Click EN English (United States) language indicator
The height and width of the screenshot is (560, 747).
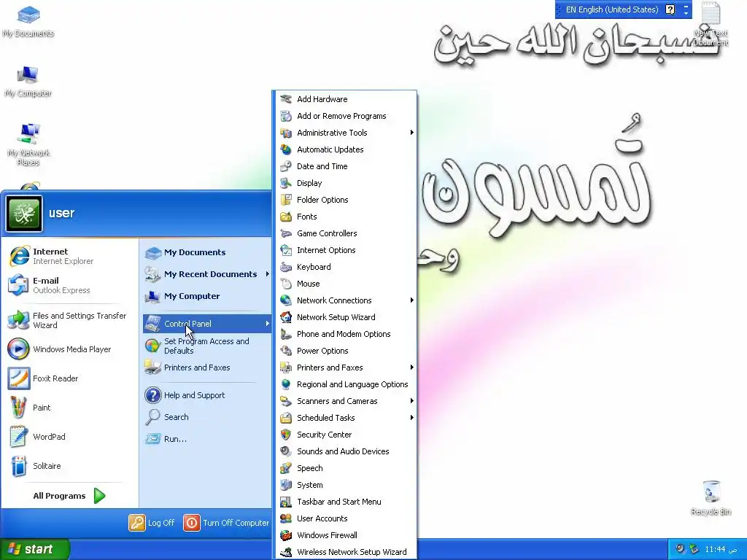coord(611,9)
